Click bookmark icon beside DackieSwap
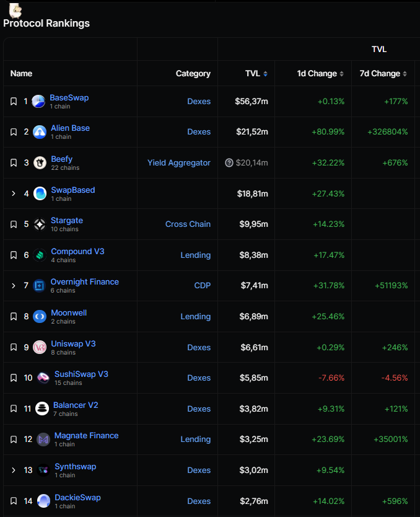 point(14,501)
